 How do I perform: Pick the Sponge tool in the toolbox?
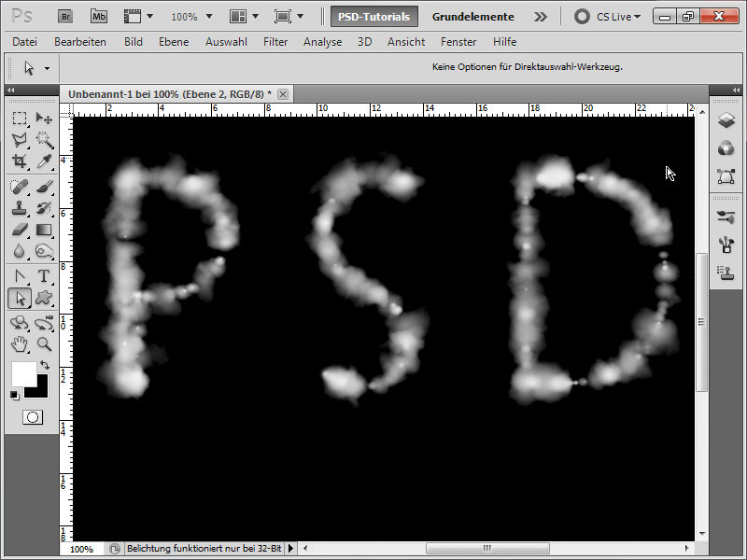pos(44,251)
